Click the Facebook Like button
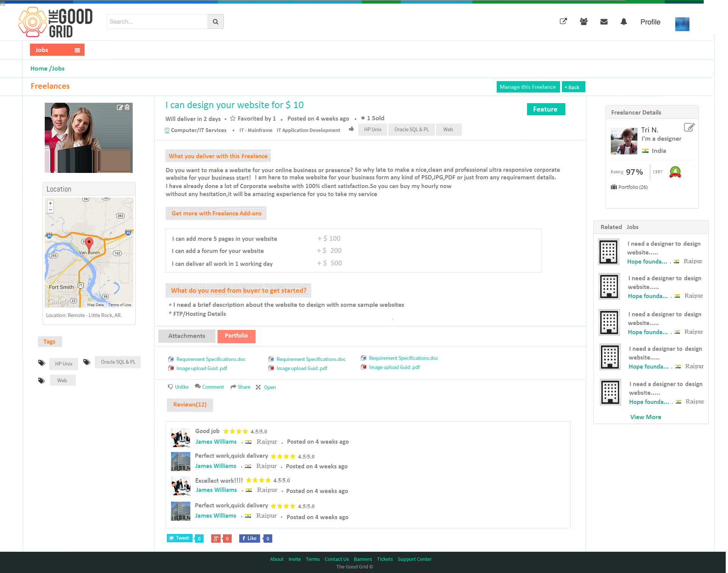728x573 pixels. coord(249,538)
